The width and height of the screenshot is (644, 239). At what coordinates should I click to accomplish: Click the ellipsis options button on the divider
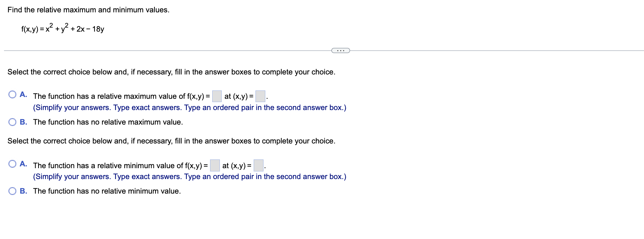tap(341, 50)
